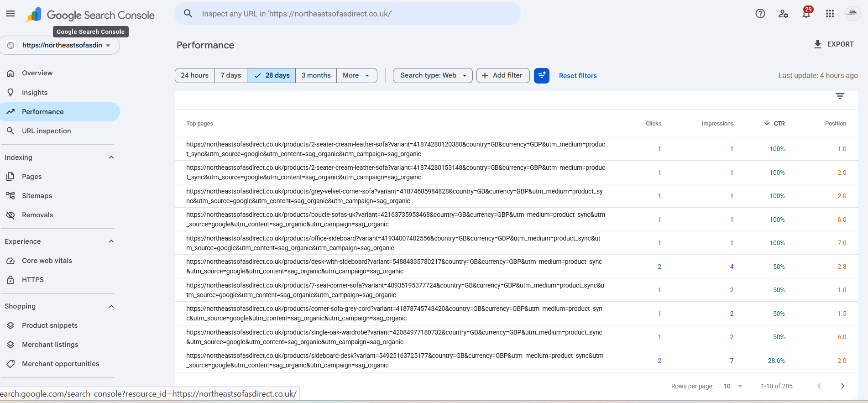
Task: Collapse the Indexing section
Action: [111, 157]
